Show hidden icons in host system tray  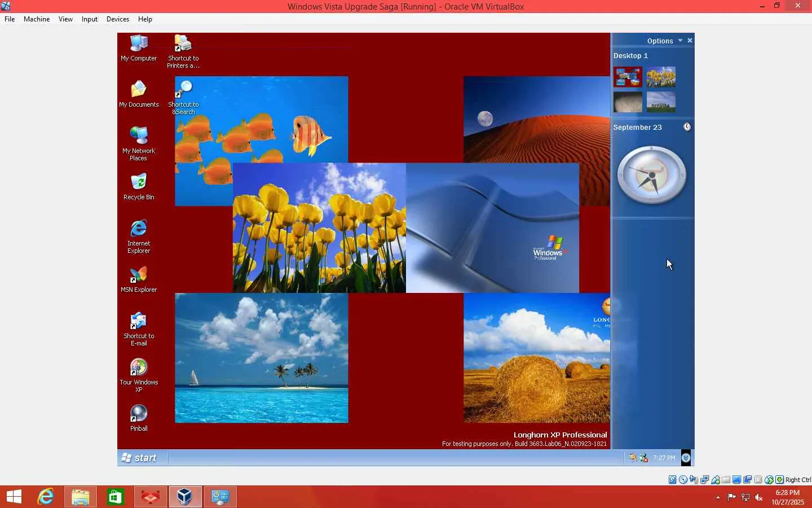718,497
